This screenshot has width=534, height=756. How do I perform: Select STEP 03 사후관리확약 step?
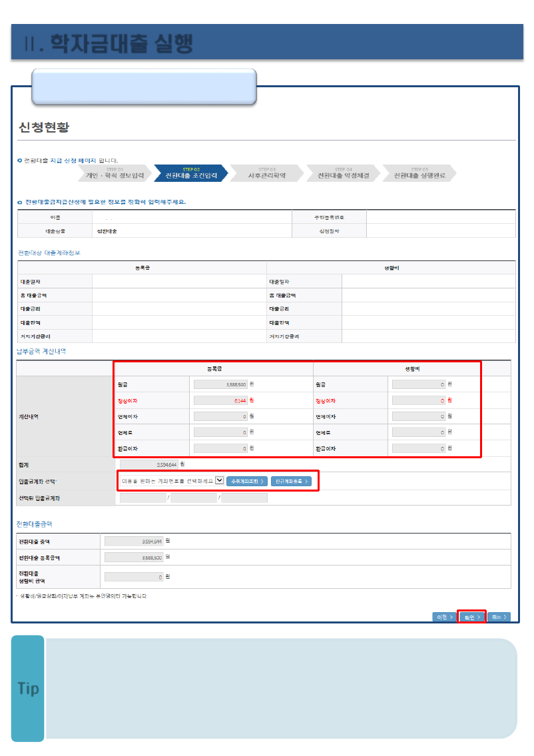(x=266, y=174)
